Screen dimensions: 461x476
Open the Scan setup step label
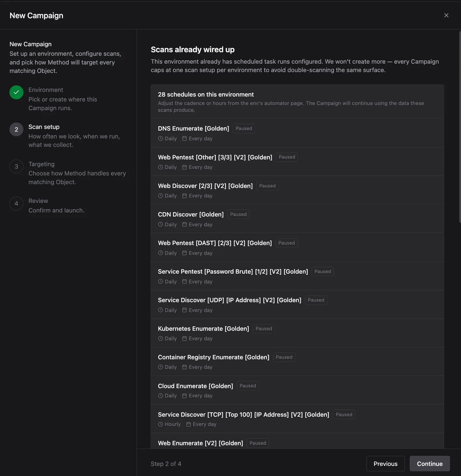point(44,127)
